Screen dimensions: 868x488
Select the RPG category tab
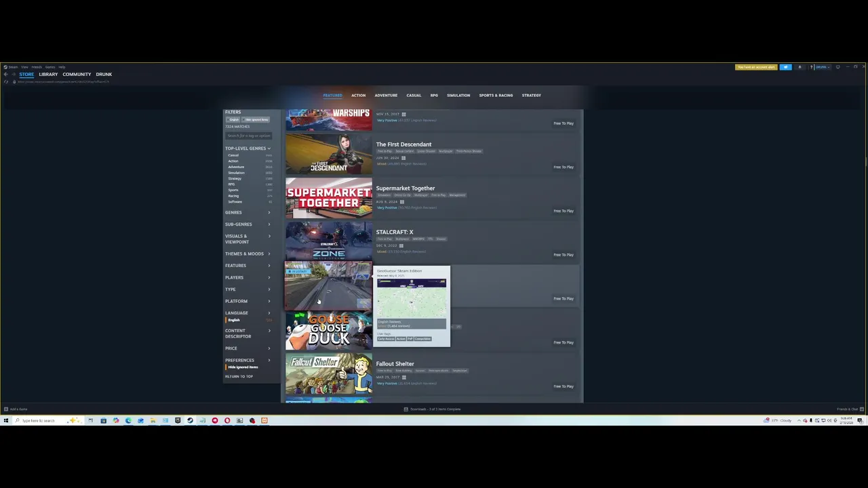tap(434, 96)
